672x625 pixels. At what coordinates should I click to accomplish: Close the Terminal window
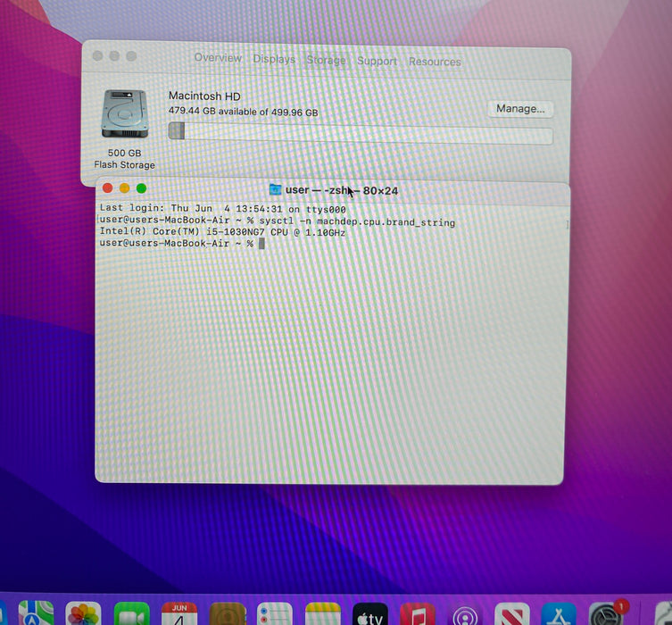coord(108,187)
